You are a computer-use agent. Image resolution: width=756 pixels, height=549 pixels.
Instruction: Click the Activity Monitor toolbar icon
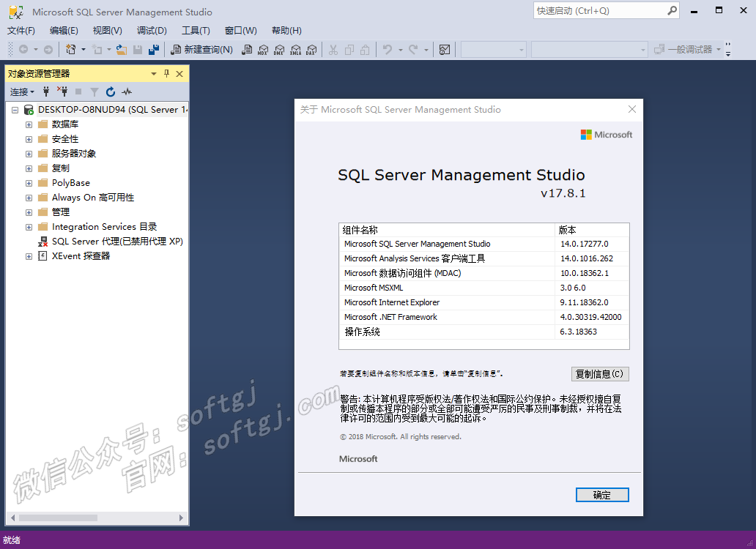point(445,49)
